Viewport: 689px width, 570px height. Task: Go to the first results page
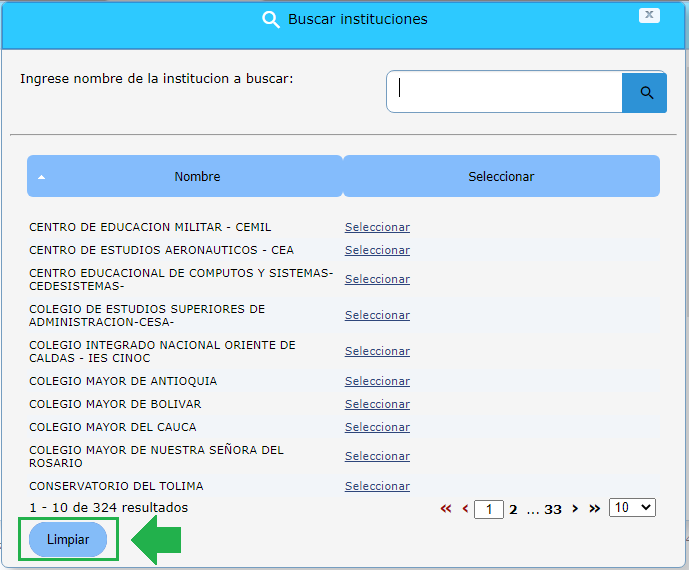point(446,509)
